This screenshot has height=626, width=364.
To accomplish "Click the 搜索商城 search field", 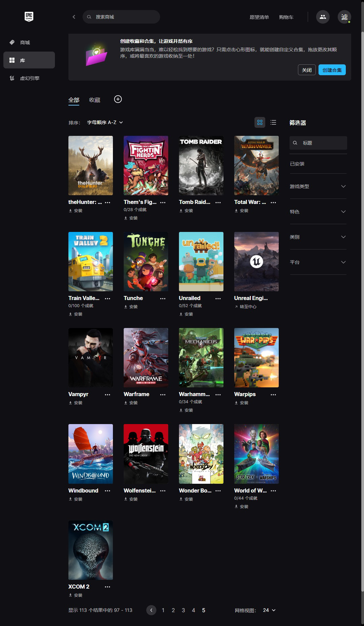I will click(x=121, y=17).
